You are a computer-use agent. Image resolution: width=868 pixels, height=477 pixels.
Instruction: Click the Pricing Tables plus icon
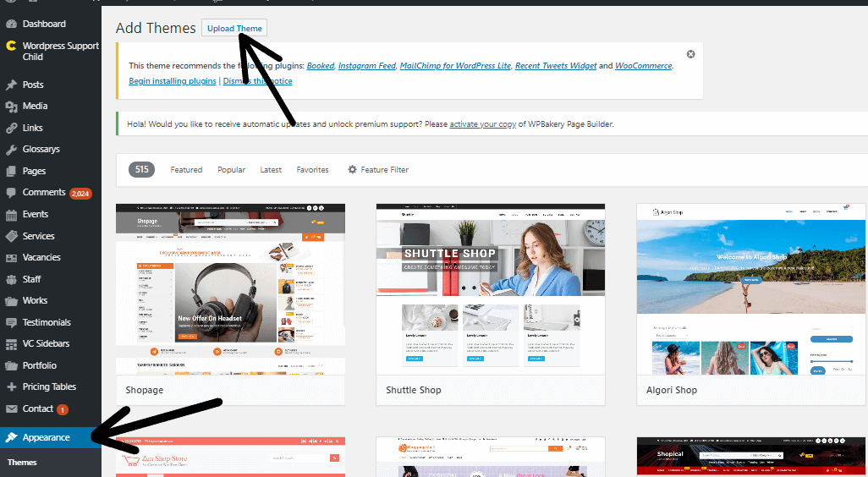[x=11, y=387]
